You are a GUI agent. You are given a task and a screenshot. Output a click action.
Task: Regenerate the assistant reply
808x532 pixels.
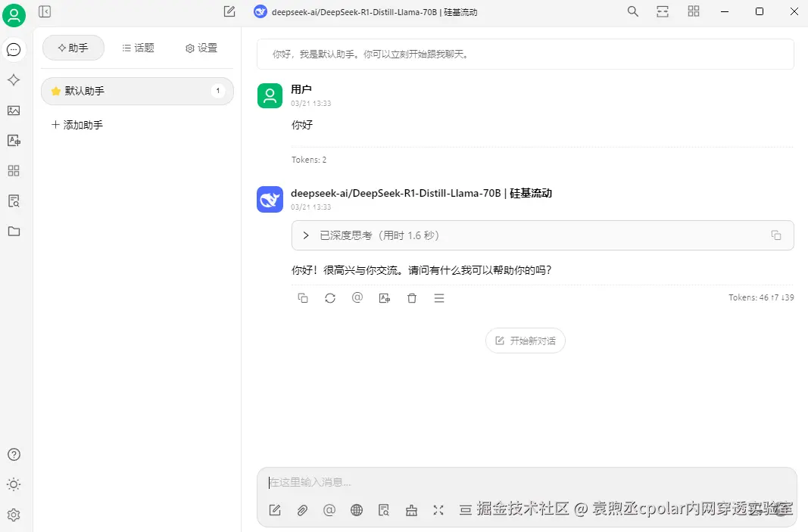pyautogui.click(x=330, y=298)
